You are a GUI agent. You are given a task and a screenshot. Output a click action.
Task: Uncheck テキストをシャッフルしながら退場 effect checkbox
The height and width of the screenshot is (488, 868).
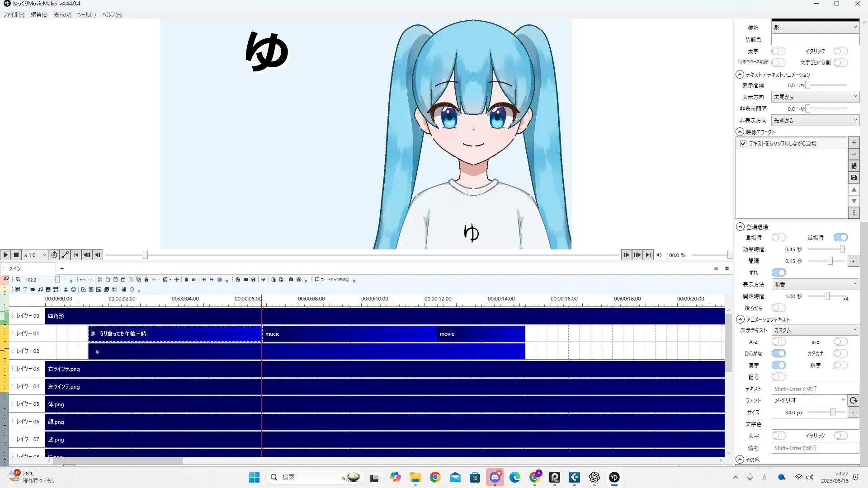pyautogui.click(x=743, y=144)
